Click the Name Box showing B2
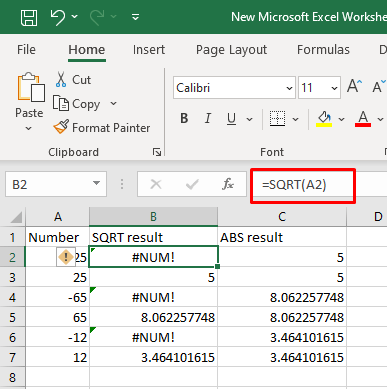This screenshot has height=389, width=387. 48,184
